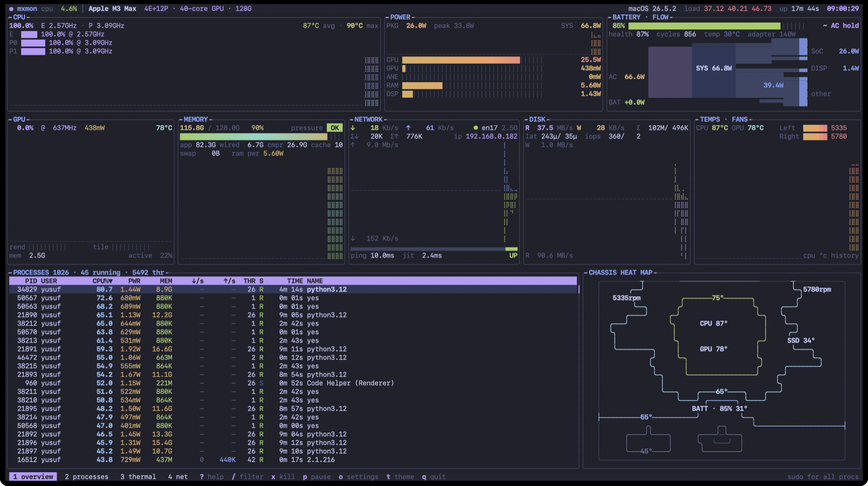Open settings from the bottom bar
868x486 pixels.
click(358, 477)
